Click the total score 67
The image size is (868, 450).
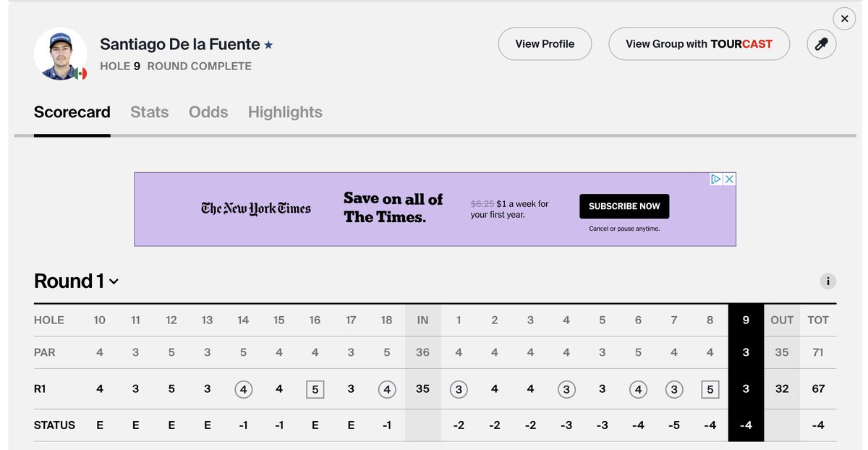818,389
